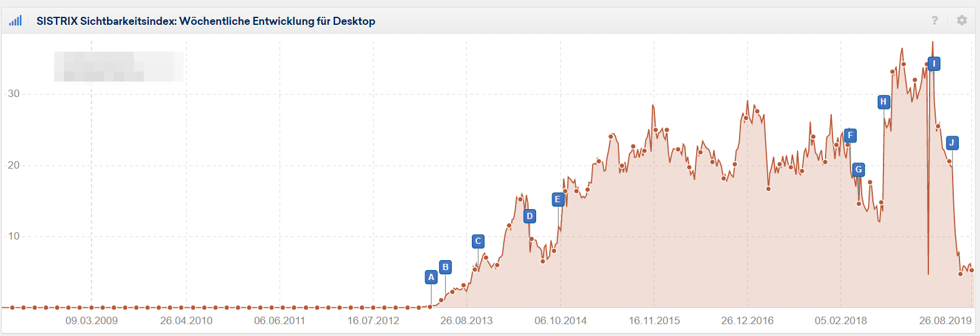Select event pin B on the chart
The width and height of the screenshot is (980, 336).
445,268
